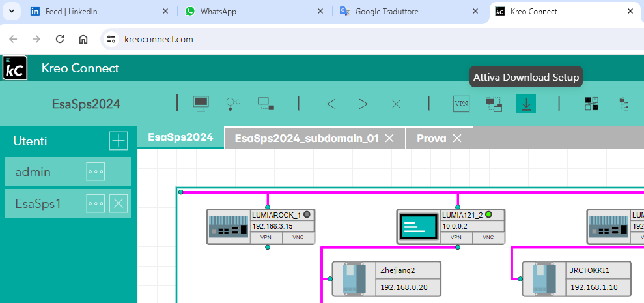Click the linked rectangles subdomain icon
The width and height of the screenshot is (644, 303).
click(x=266, y=104)
